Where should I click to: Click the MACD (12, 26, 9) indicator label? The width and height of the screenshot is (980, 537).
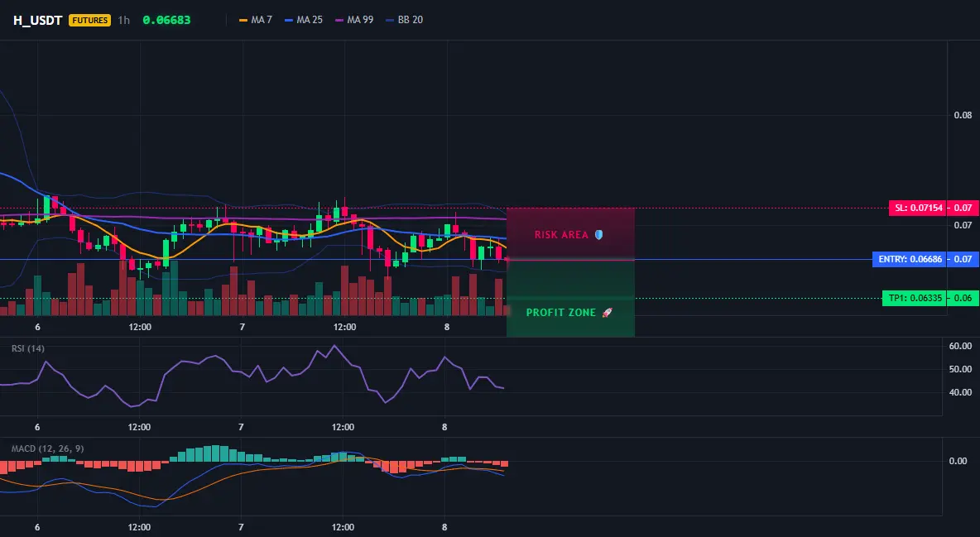click(x=47, y=448)
